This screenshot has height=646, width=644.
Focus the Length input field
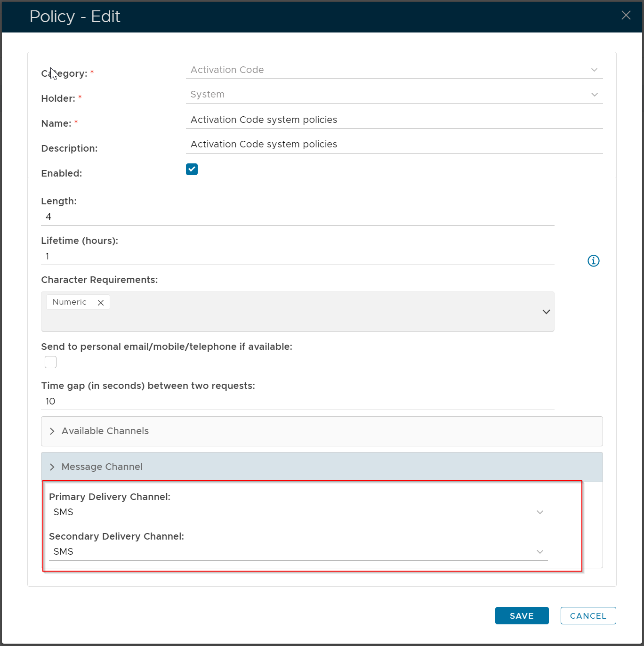297,217
